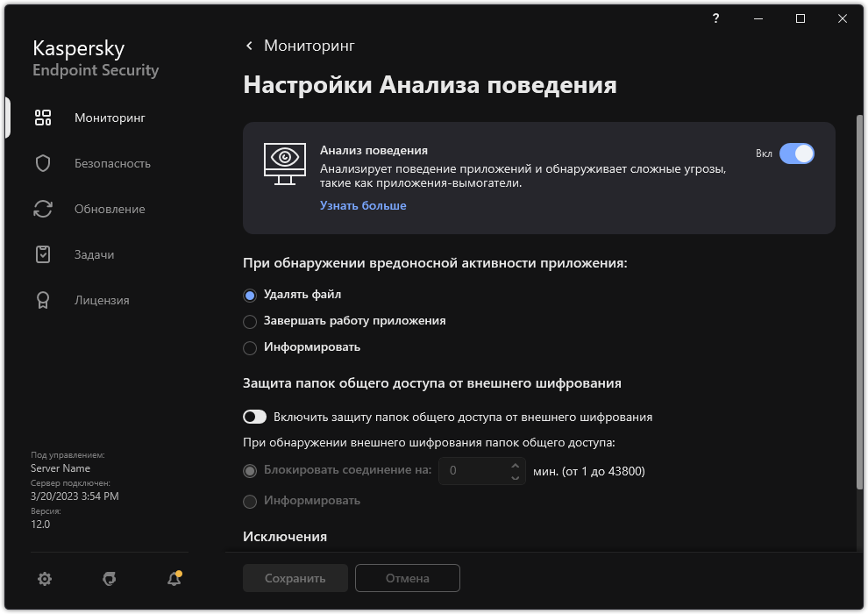Choose Завершать работу приложения

[x=249, y=321]
